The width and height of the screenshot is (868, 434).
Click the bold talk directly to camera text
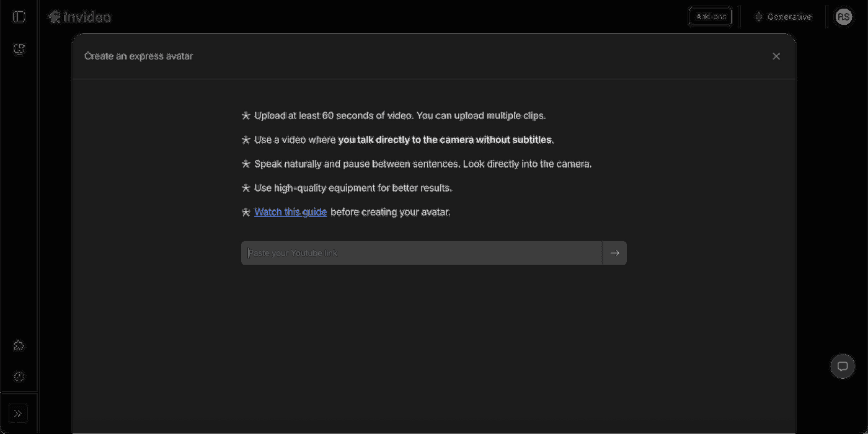[x=445, y=140]
